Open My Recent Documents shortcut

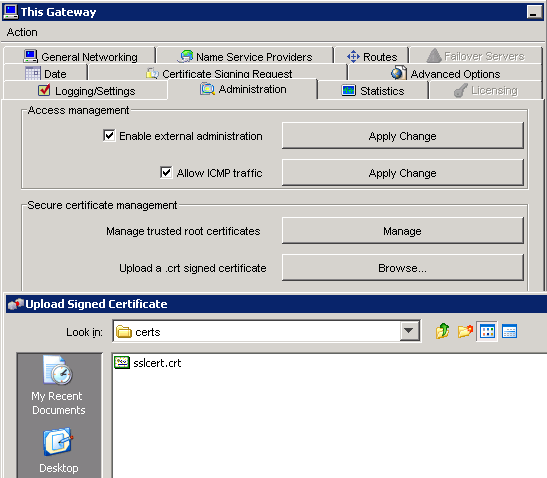click(58, 385)
